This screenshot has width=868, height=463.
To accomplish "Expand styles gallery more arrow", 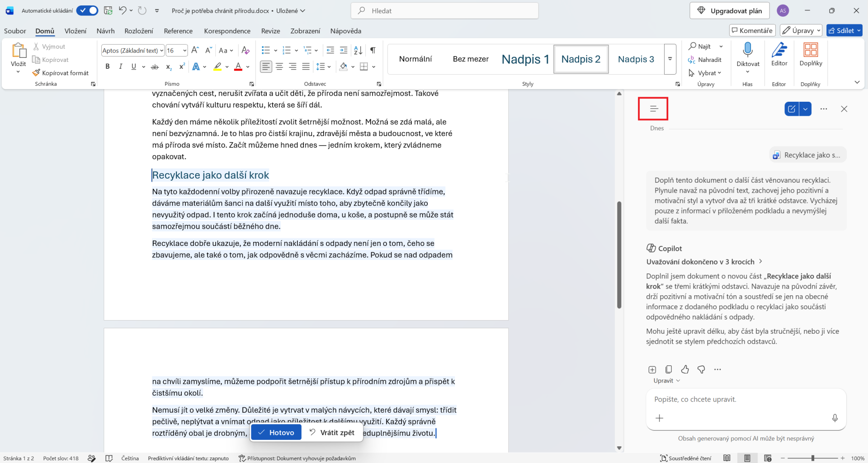I will [670, 59].
